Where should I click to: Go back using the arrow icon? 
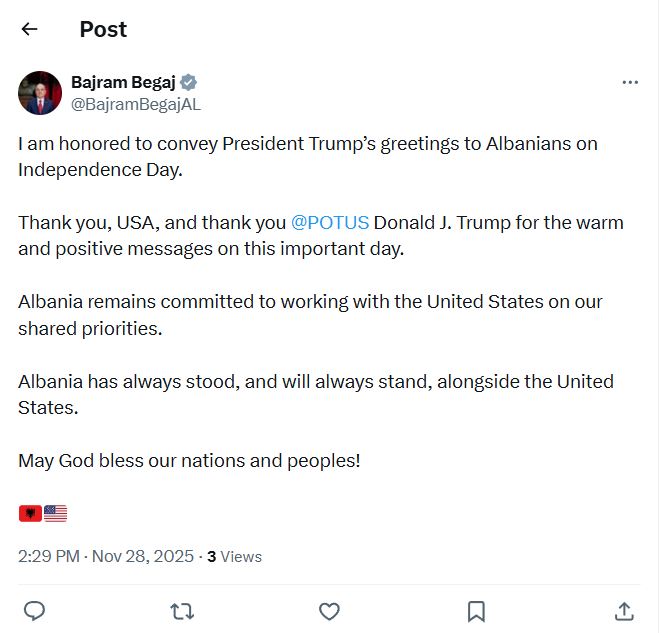tap(29, 29)
